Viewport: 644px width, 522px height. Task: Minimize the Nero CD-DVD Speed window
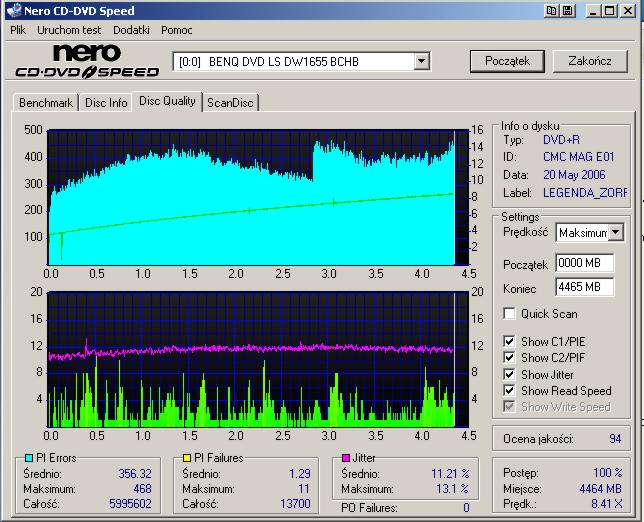coord(593,11)
